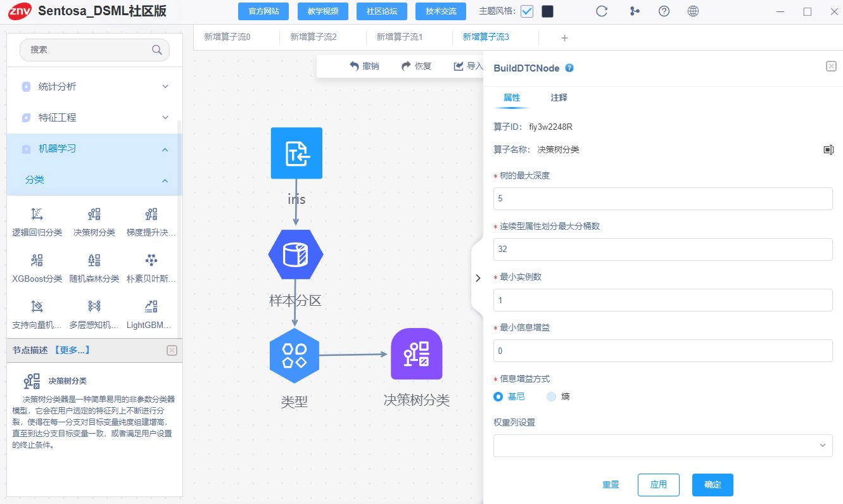The image size is (843, 504).
Task: Collapse the 机器学习 category
Action: click(x=94, y=149)
